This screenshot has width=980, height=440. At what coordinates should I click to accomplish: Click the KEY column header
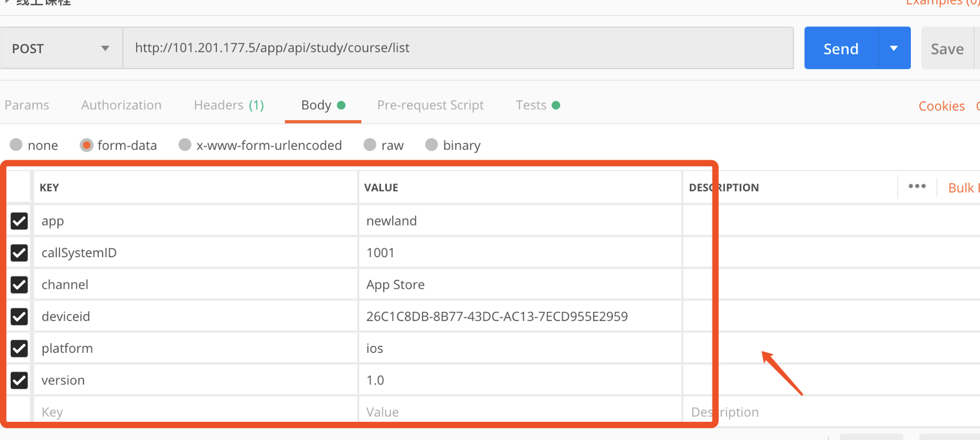(49, 187)
